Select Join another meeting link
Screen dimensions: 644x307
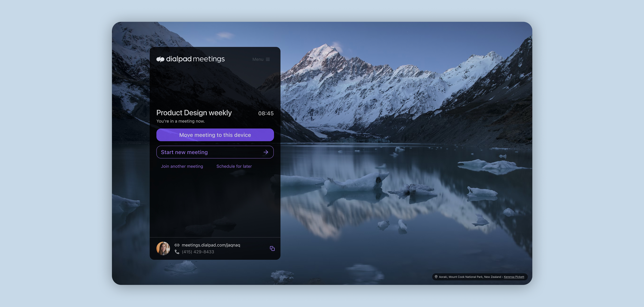click(x=182, y=166)
